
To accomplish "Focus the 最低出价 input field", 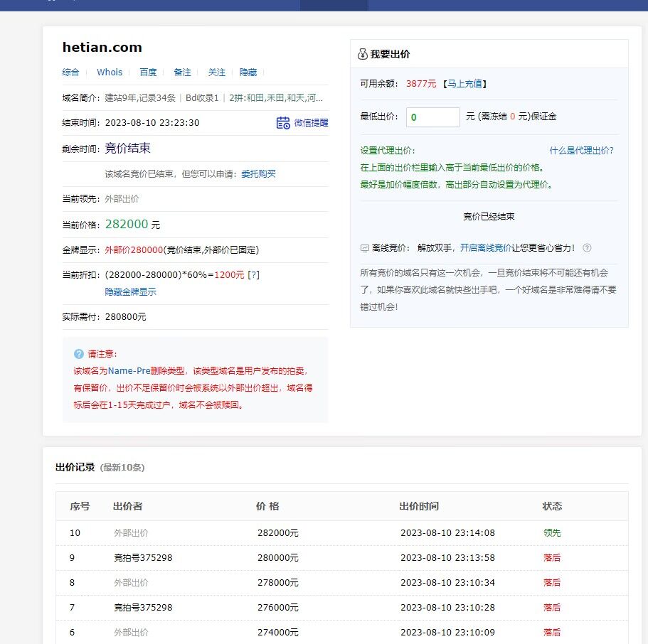I will point(432,117).
